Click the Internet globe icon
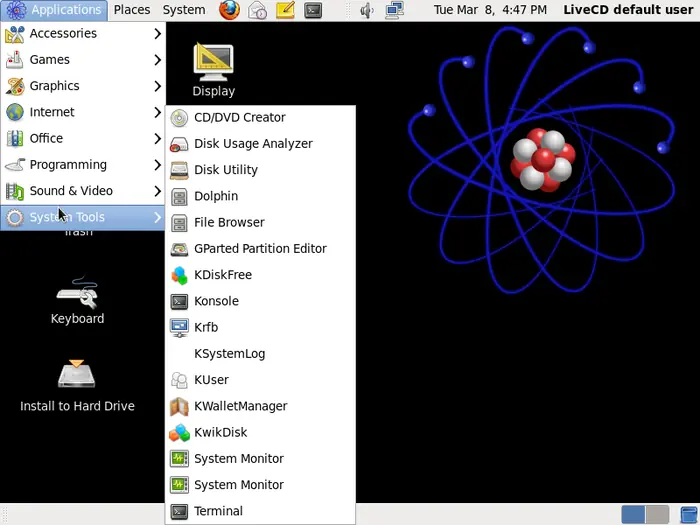 coord(15,112)
